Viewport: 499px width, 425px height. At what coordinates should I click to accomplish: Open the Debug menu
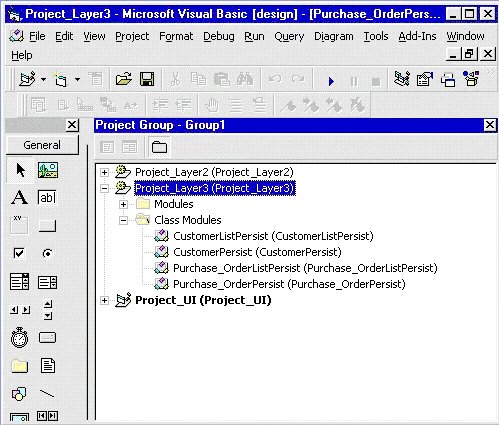click(x=219, y=36)
